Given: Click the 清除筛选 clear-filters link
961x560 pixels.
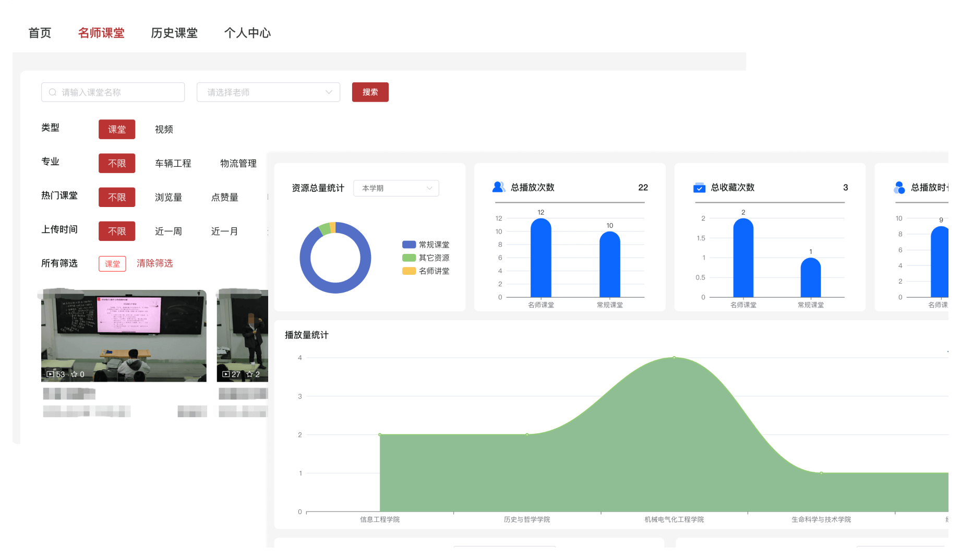Looking at the screenshot, I should click(x=154, y=263).
